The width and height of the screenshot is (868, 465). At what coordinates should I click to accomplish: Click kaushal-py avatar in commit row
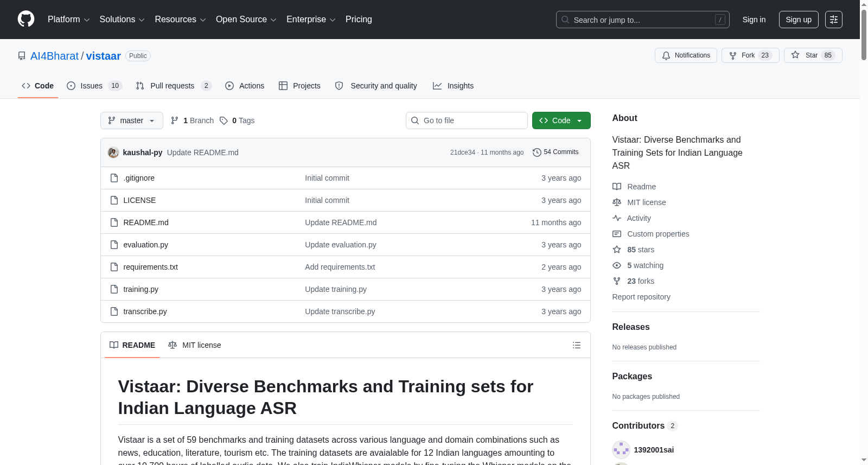pos(113,152)
